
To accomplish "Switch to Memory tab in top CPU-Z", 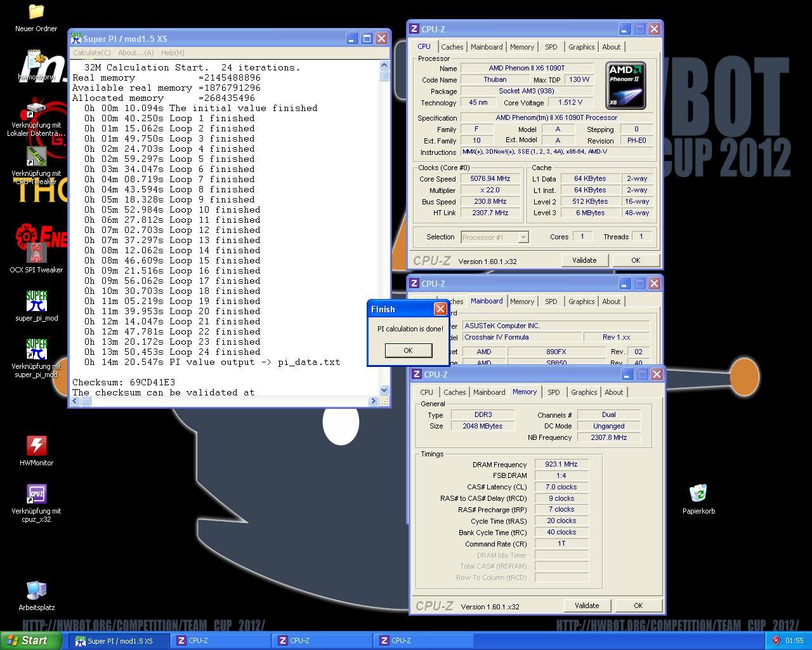I will pyautogui.click(x=522, y=47).
